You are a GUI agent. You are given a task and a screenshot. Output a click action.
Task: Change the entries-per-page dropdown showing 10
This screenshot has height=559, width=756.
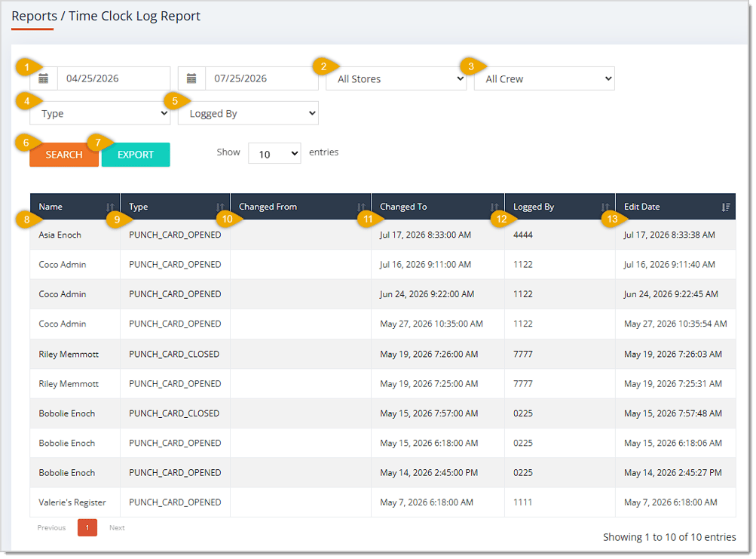point(275,154)
